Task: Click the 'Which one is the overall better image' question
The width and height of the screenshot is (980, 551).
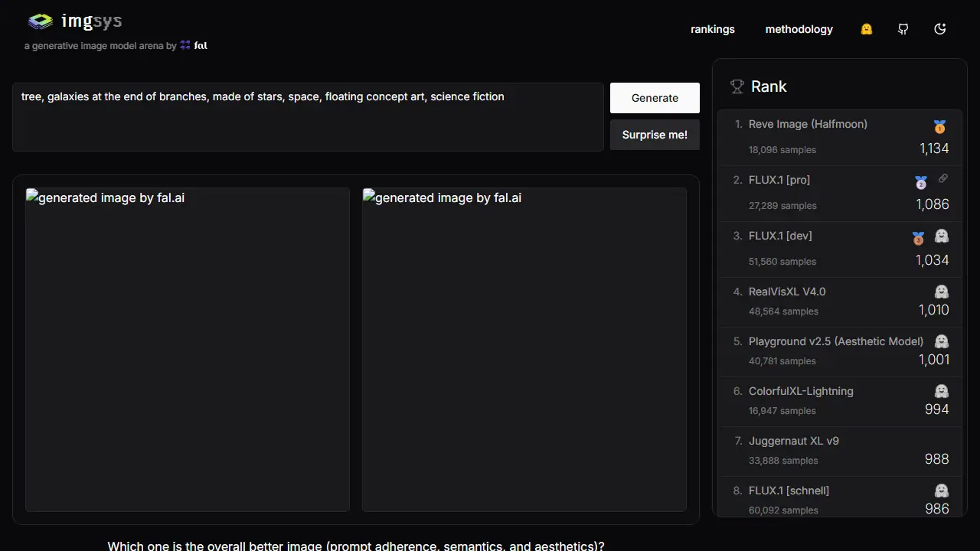Action: pyautogui.click(x=356, y=546)
